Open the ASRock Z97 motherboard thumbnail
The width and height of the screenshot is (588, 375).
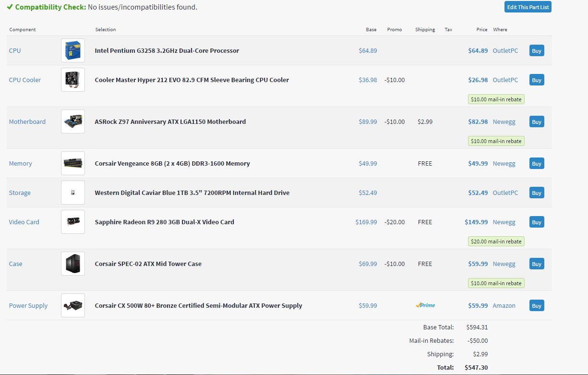[x=73, y=121]
